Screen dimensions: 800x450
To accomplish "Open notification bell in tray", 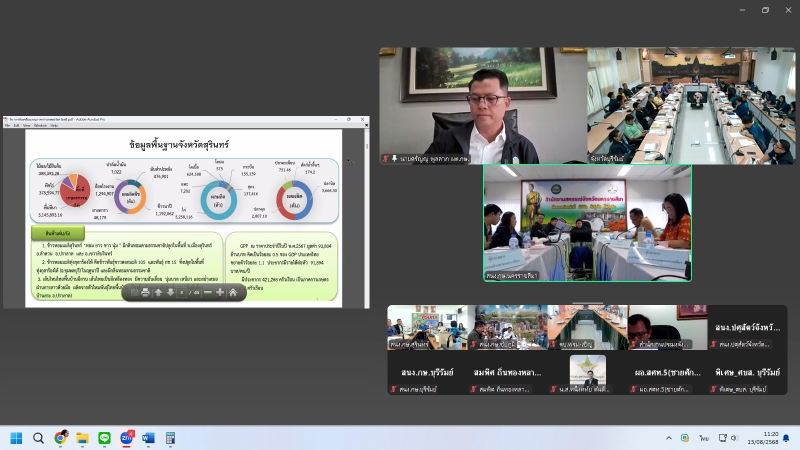I will [x=786, y=438].
